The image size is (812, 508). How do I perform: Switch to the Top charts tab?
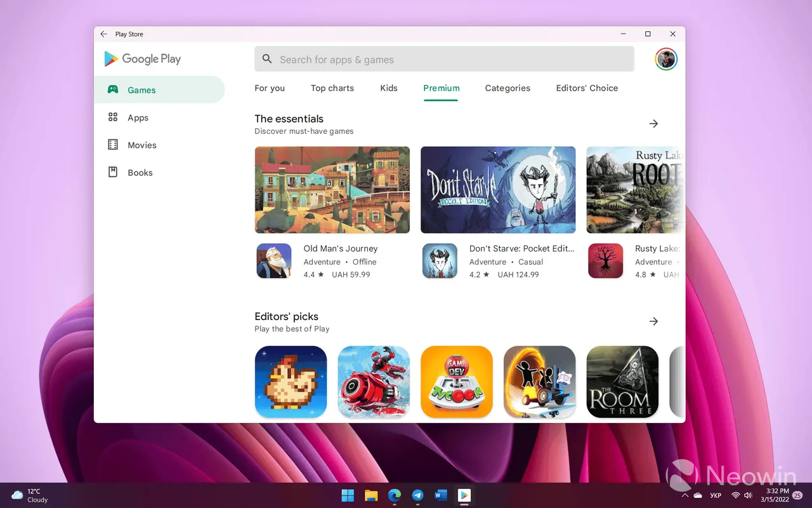[x=332, y=88]
